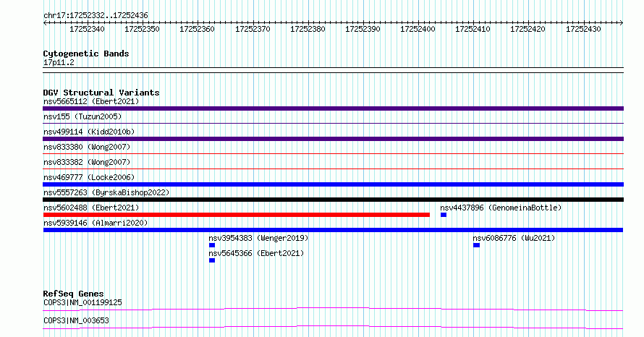Click the purple nsv5665112 variant bar
644x337 pixels.
click(333, 108)
